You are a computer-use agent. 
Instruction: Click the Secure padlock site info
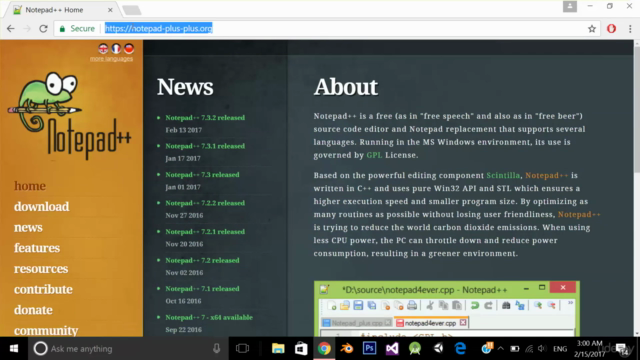(x=77, y=29)
